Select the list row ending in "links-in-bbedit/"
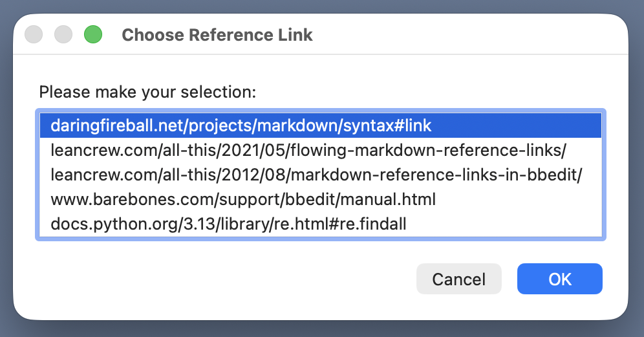 tap(317, 175)
